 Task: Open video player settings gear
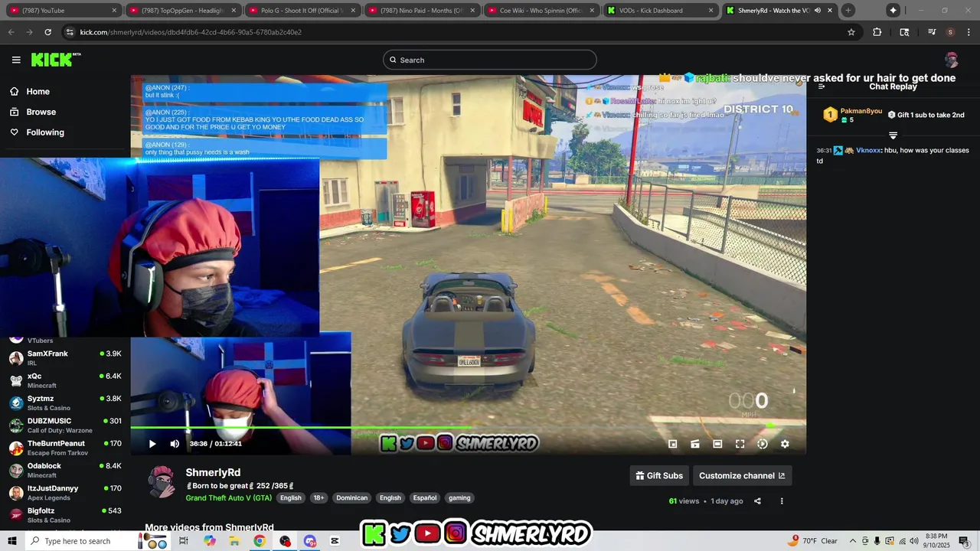[785, 444]
